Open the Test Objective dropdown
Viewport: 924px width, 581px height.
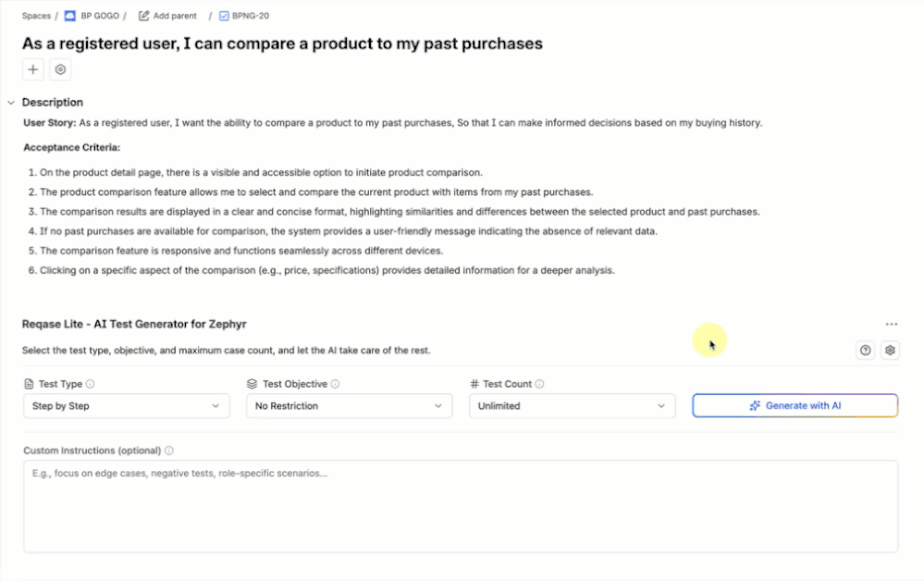click(x=349, y=406)
